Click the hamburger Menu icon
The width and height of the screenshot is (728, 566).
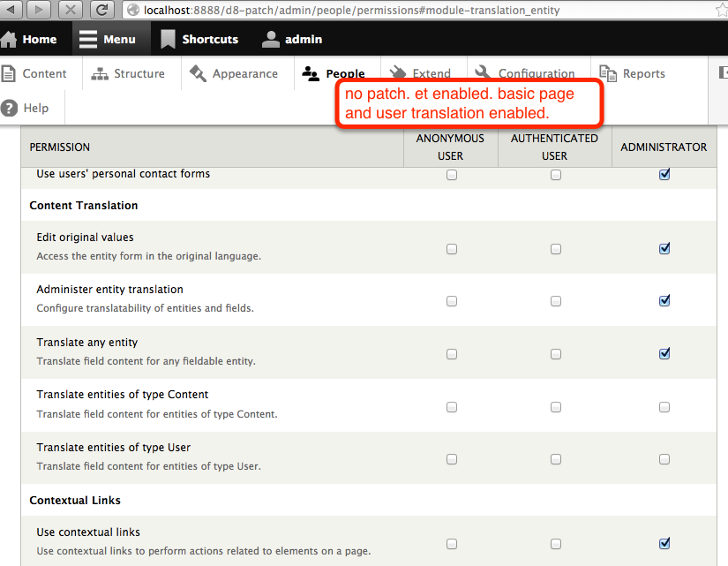(87, 39)
